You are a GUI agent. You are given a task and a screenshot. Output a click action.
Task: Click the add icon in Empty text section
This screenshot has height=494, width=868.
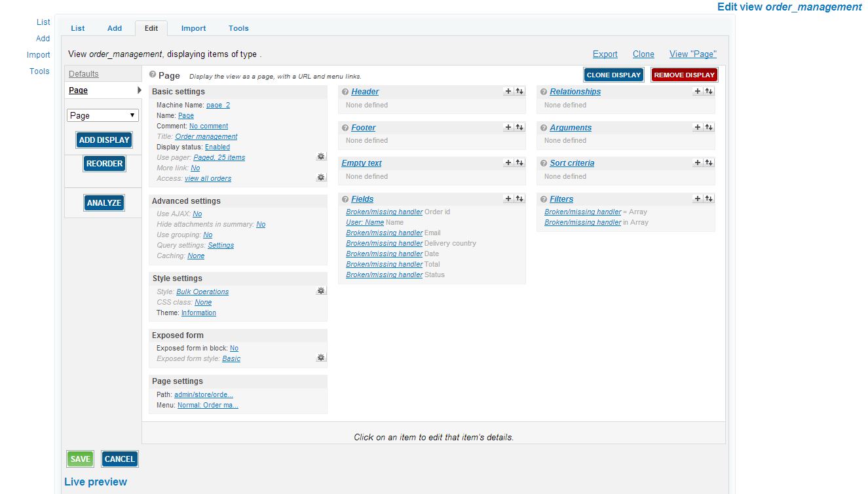(508, 162)
